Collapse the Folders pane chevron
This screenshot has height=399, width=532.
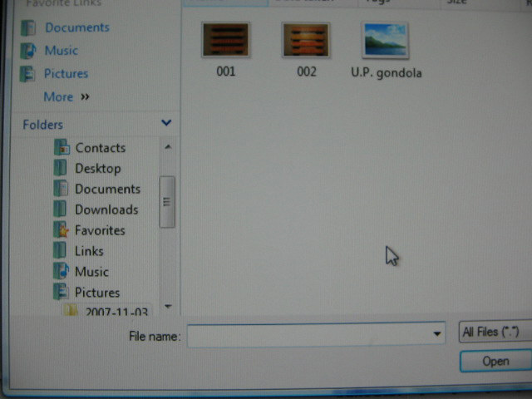tap(166, 124)
